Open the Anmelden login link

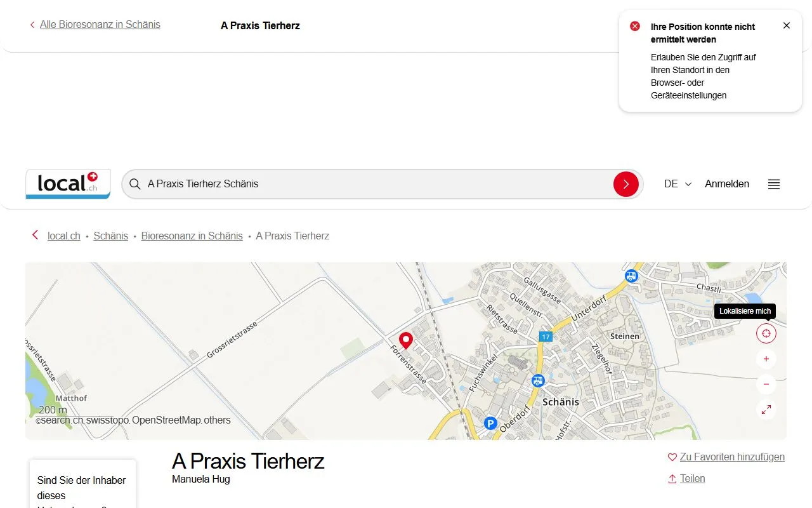click(726, 184)
